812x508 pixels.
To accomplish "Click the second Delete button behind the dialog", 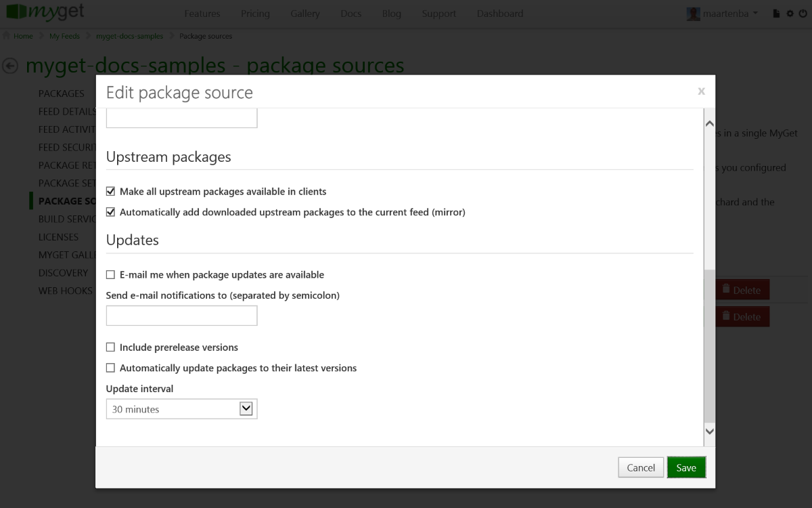I will 742,316.
